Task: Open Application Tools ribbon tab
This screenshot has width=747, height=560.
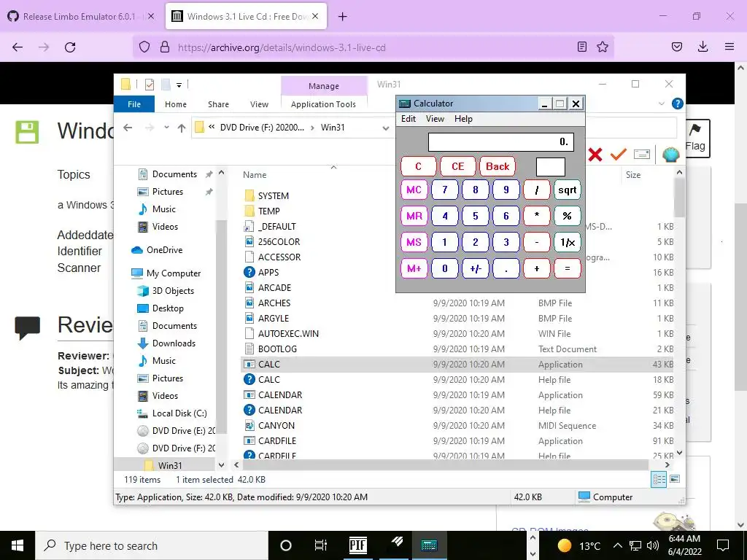Action: pyautogui.click(x=323, y=104)
